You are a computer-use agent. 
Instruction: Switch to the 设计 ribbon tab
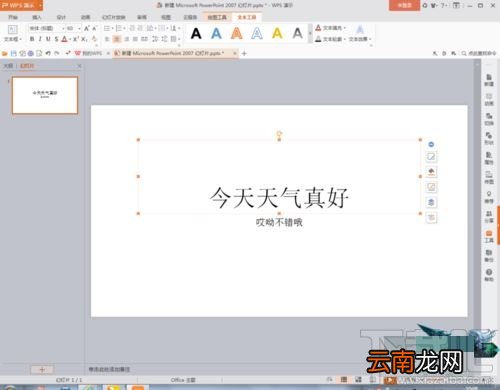click(61, 17)
